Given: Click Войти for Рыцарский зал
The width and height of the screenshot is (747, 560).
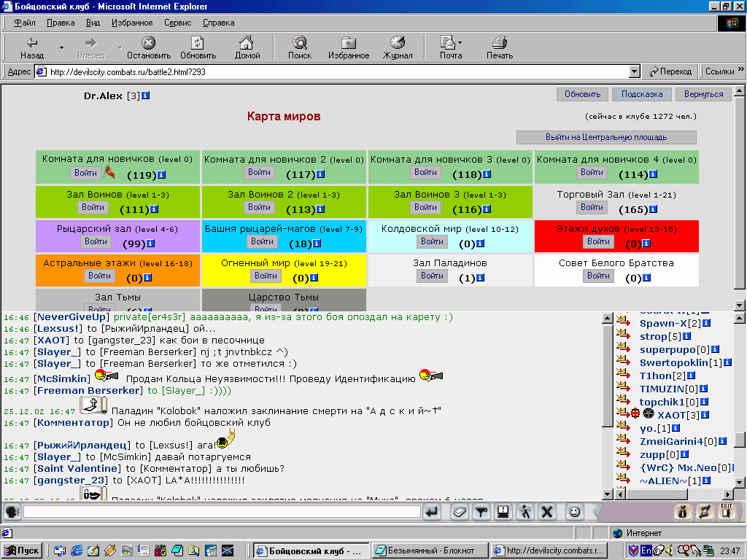Looking at the screenshot, I should pos(96,241).
